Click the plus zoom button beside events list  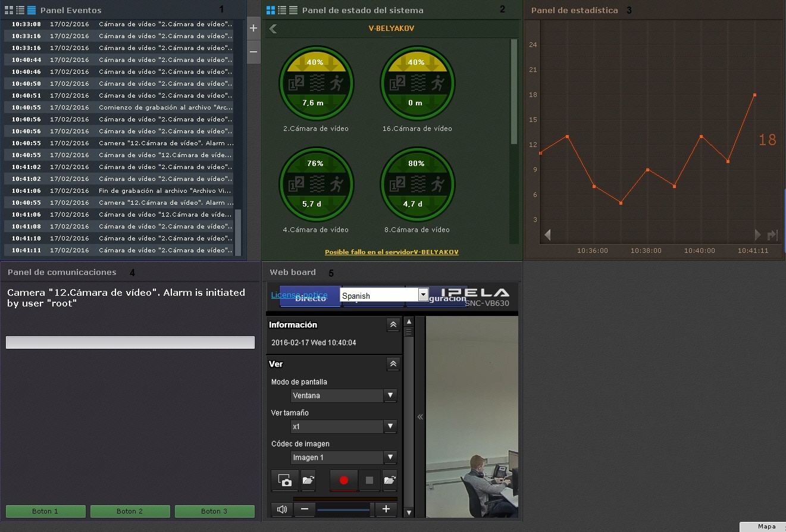tap(253, 29)
